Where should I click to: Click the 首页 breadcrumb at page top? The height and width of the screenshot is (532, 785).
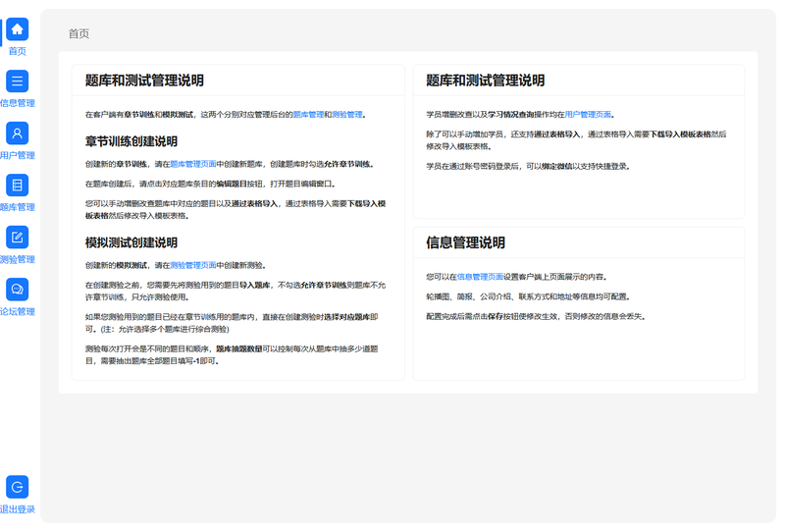(x=78, y=33)
